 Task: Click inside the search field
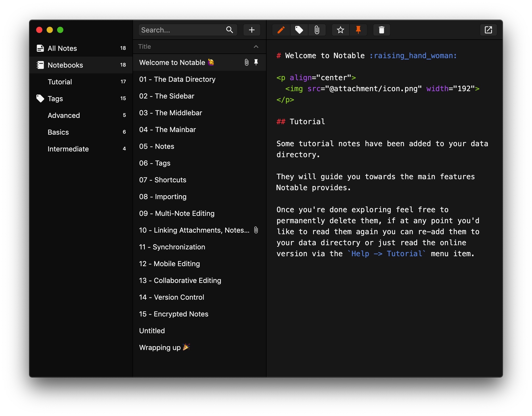(181, 30)
